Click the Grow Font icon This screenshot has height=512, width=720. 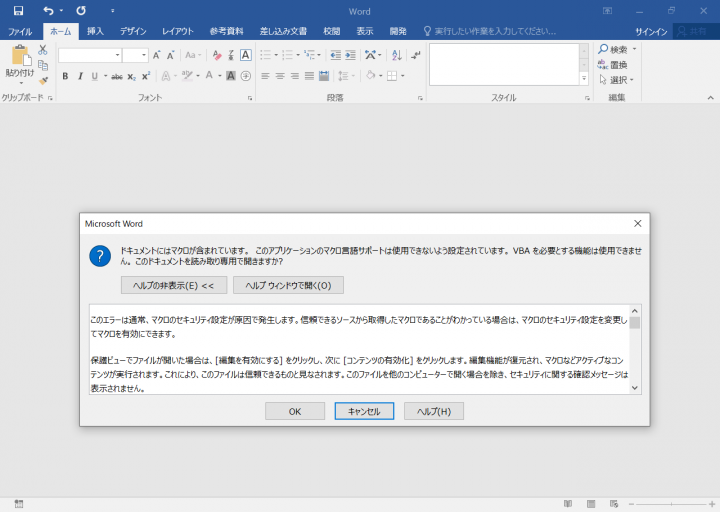point(157,55)
